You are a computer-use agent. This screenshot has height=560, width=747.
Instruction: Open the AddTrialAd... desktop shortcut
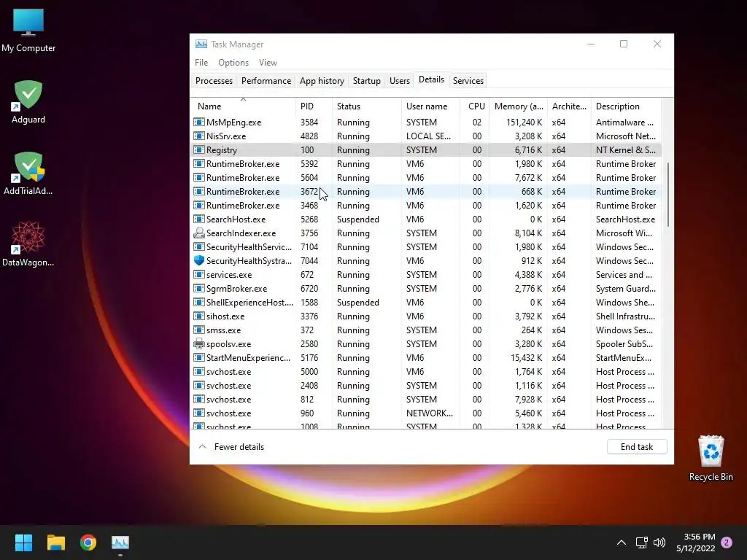pos(28,174)
